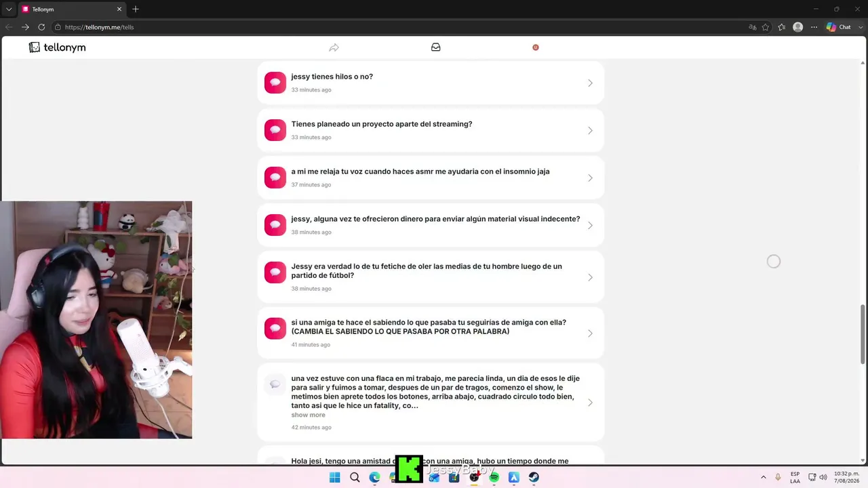This screenshot has width=868, height=488.
Task: Expand chevron on 'ofrecieron dinero' tell
Action: point(590,225)
